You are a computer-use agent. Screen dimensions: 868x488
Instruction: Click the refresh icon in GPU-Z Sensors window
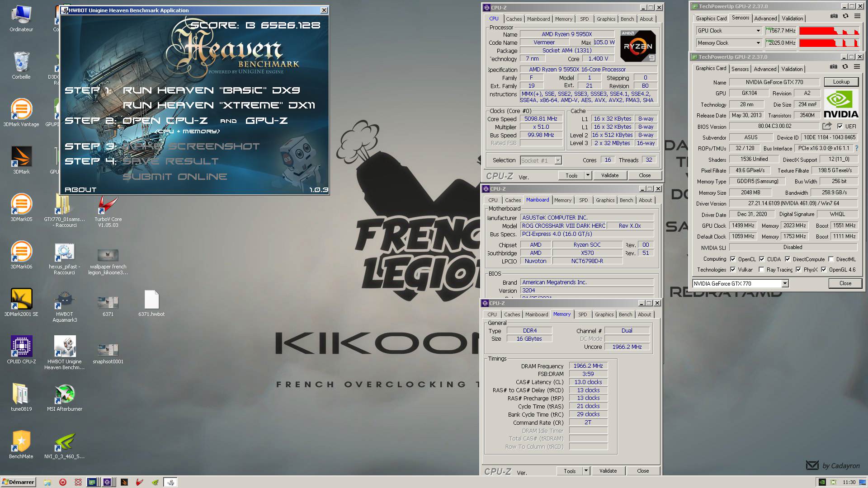click(845, 16)
